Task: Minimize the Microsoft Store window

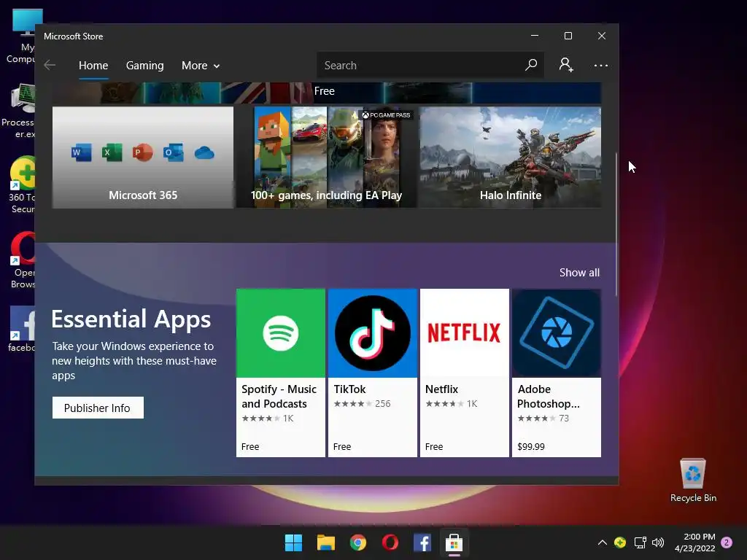Action: [535, 36]
